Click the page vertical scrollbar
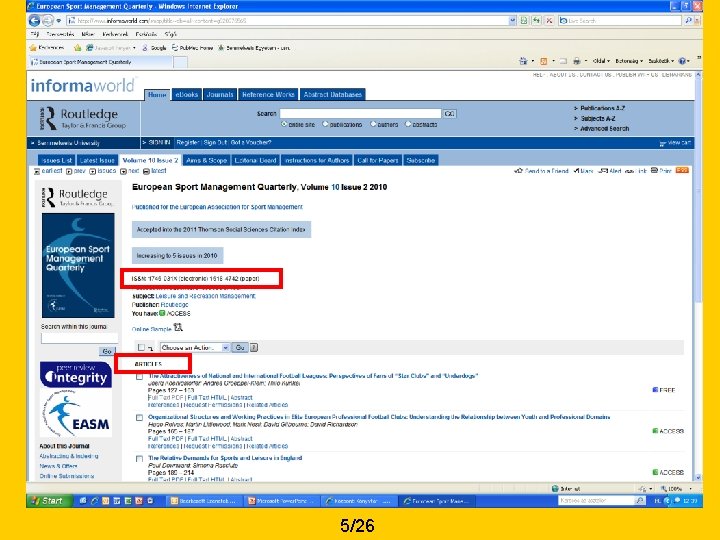The width and height of the screenshot is (720, 540). (698, 276)
